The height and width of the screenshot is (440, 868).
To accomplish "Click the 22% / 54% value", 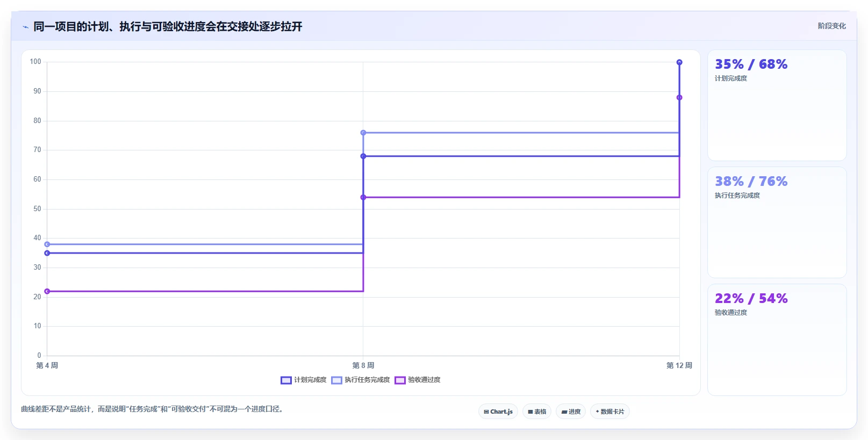I will coord(751,299).
